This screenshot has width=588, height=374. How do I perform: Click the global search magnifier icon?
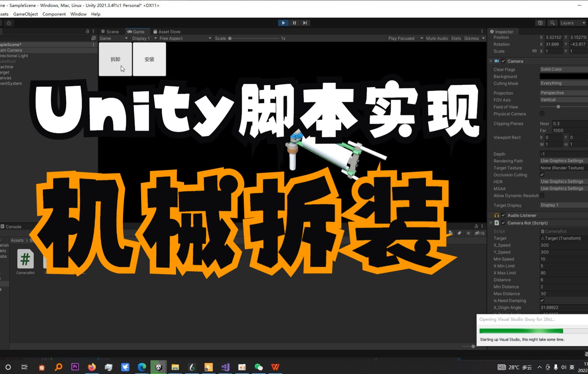coord(553,23)
